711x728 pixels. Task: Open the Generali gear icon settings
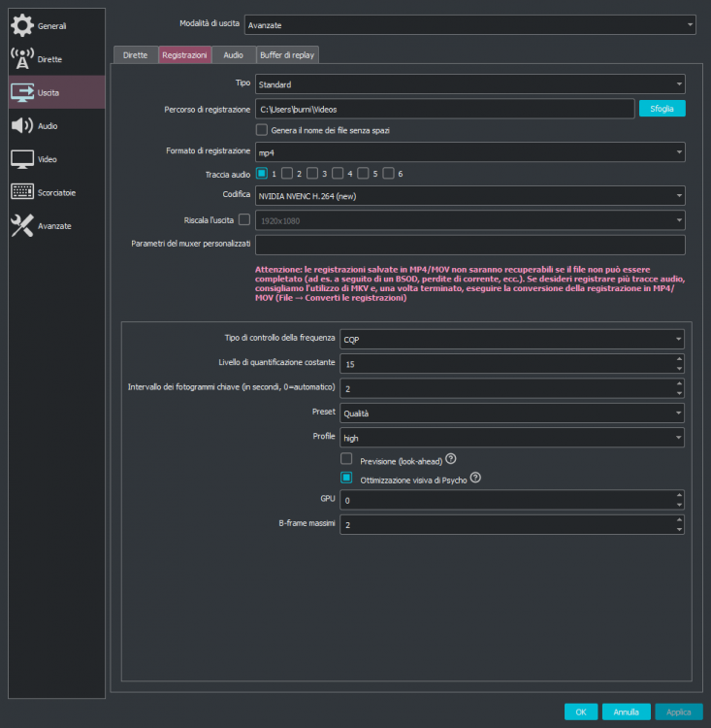(x=21, y=25)
